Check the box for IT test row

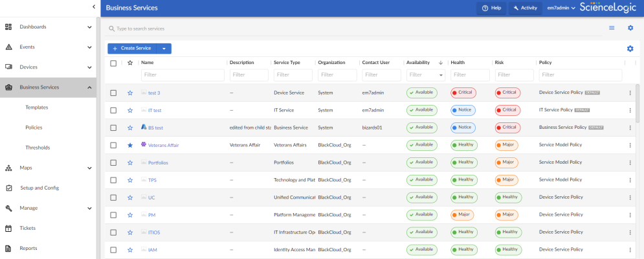tap(113, 110)
